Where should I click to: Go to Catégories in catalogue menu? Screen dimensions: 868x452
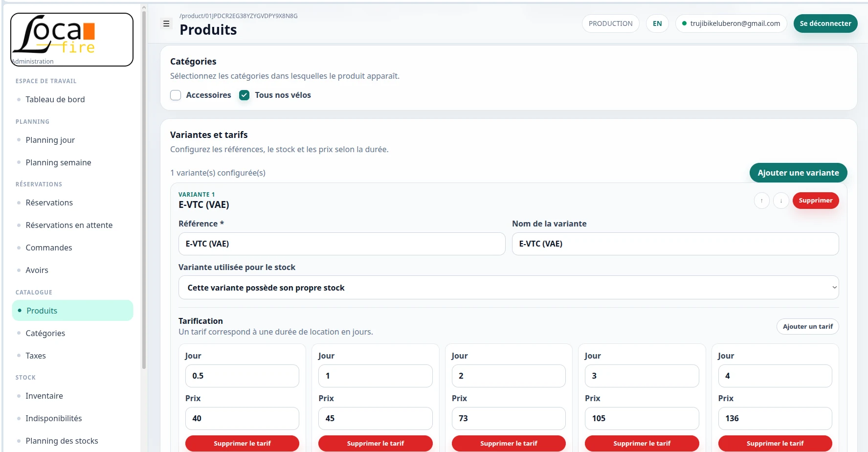(x=45, y=333)
